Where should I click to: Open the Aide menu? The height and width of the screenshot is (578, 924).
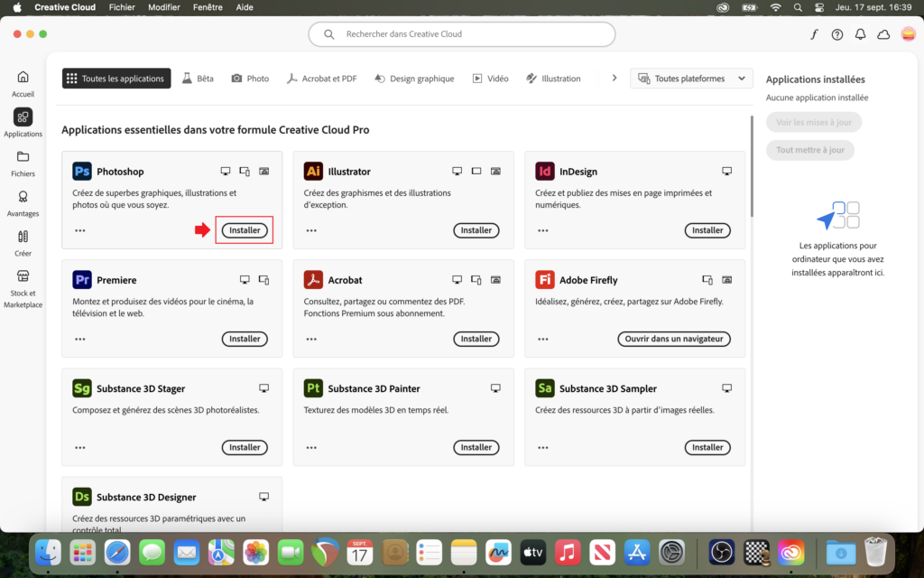coord(245,7)
